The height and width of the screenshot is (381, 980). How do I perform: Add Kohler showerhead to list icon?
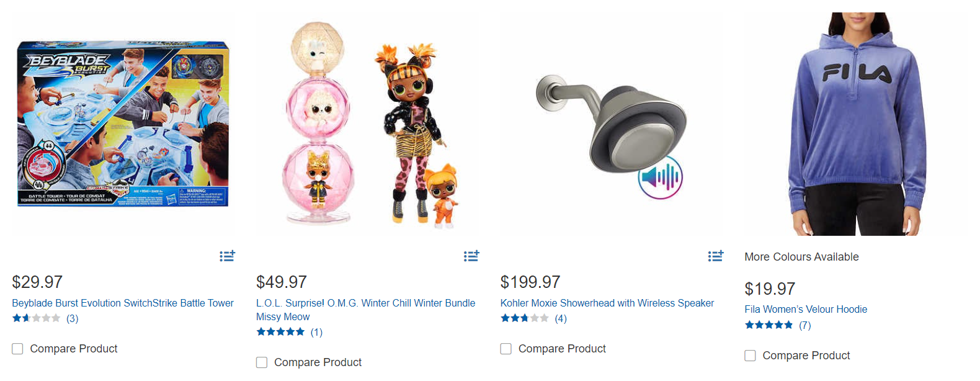click(x=716, y=256)
